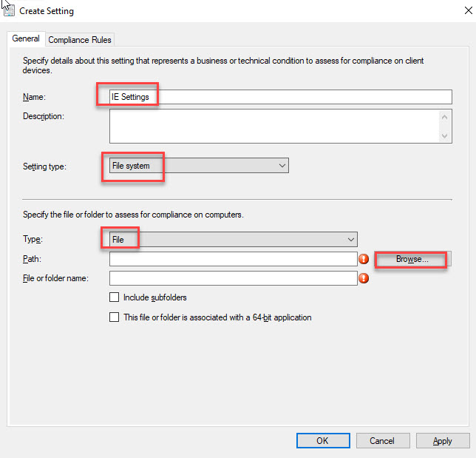Viewport: 476px width, 458px height.
Task: Enable the Include subfolders checkbox
Action: 115,297
